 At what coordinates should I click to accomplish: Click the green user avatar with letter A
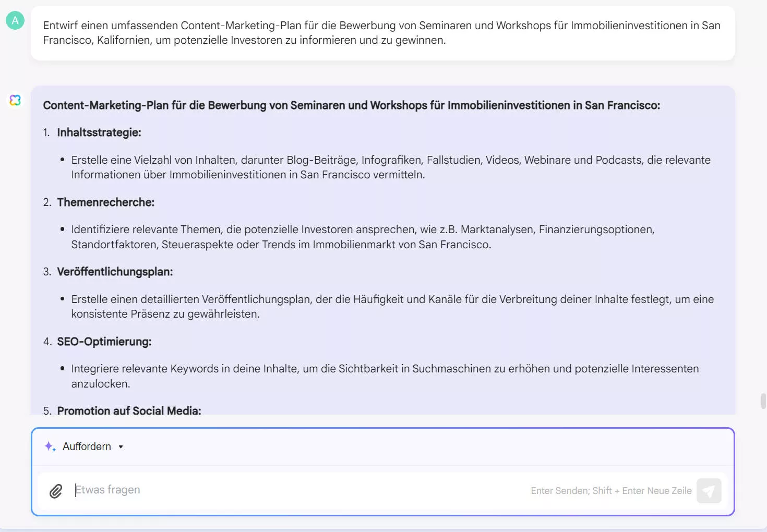tap(15, 20)
